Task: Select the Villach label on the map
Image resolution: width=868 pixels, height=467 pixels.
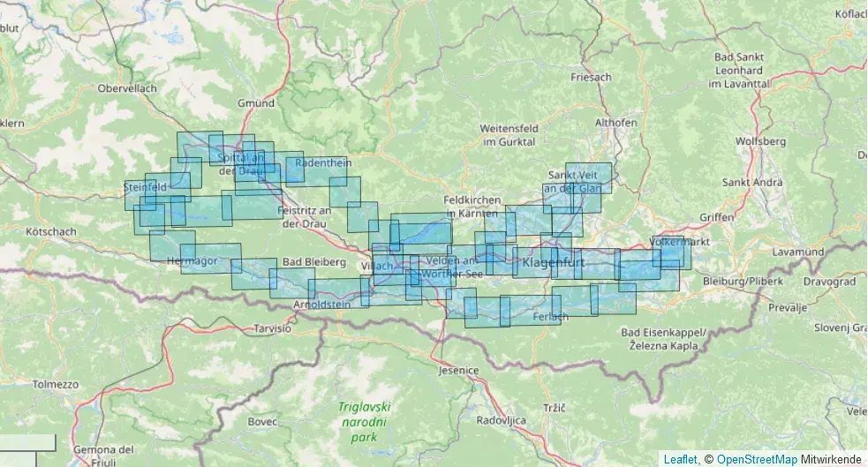Action: pyautogui.click(x=377, y=266)
